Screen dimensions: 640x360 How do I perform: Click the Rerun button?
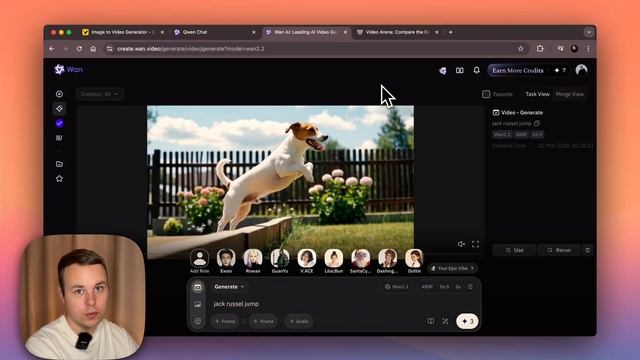(559, 250)
